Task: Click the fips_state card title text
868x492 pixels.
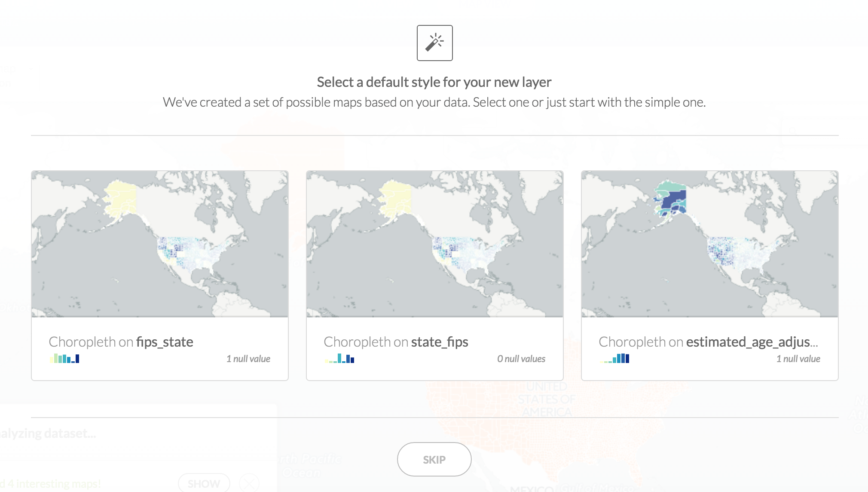Action: [x=122, y=341]
